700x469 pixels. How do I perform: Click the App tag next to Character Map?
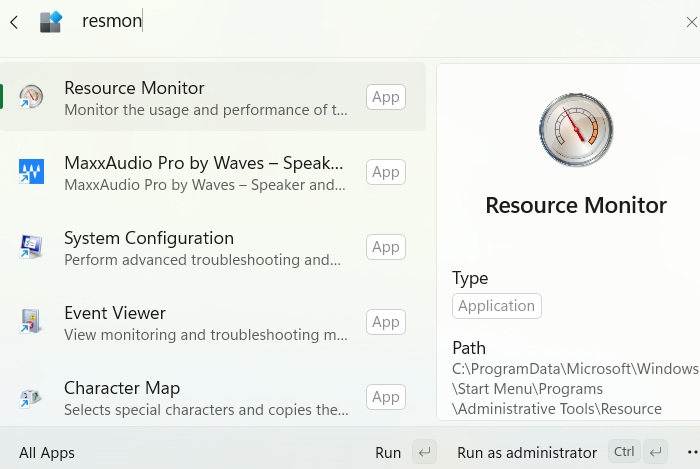tap(386, 397)
